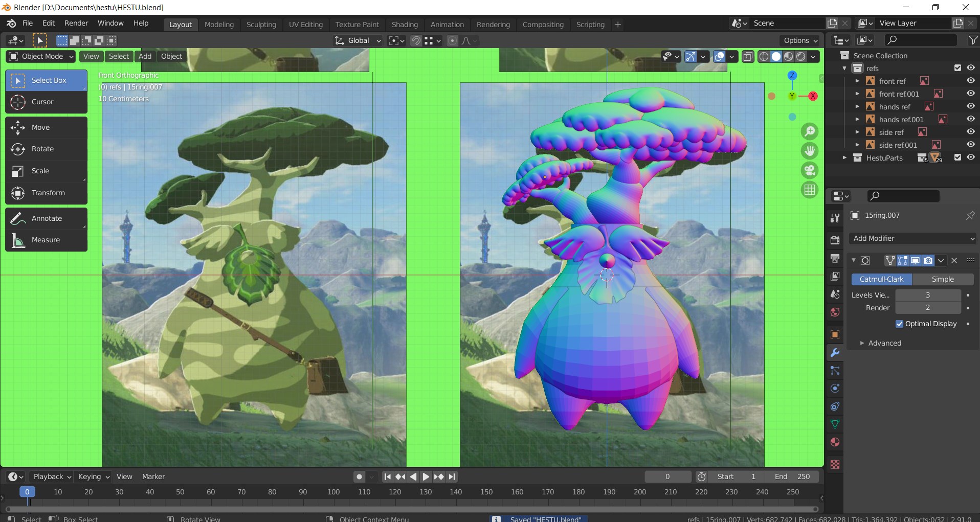The width and height of the screenshot is (980, 522).
Task: Select the Simple subdivision type button
Action: pyautogui.click(x=942, y=279)
